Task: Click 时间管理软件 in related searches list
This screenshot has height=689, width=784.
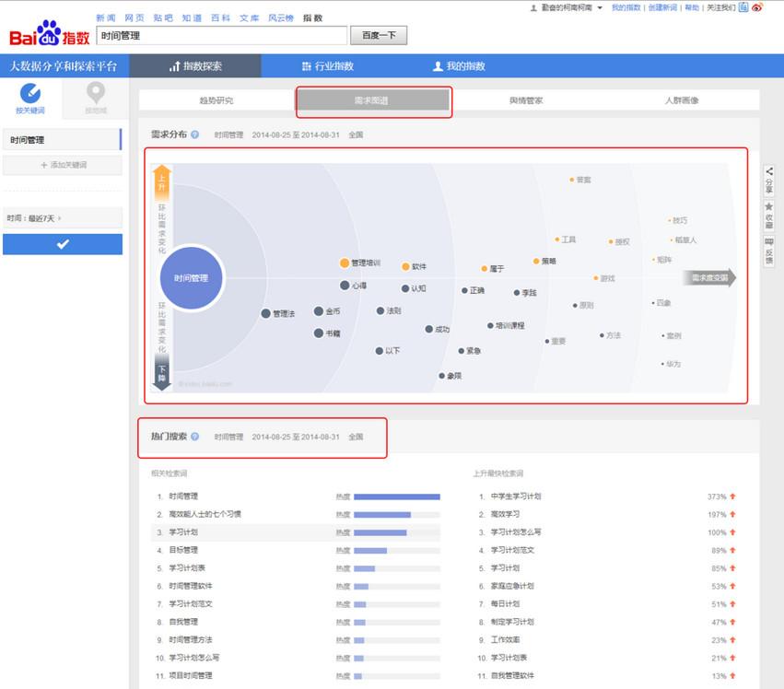Action: [x=191, y=586]
